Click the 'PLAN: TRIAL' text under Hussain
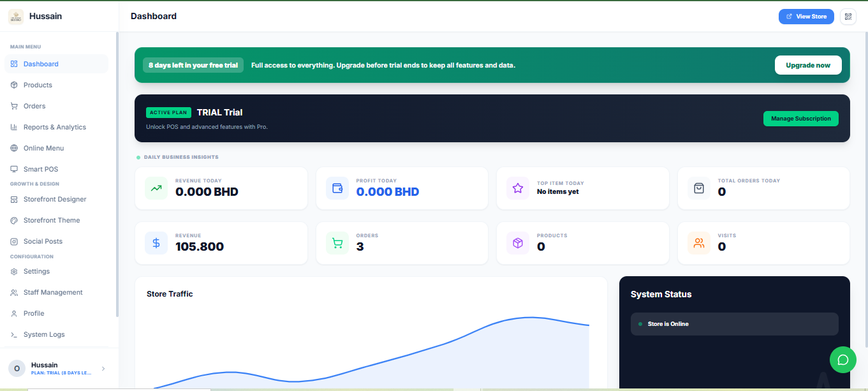Viewport: 868px width, 391px height. (61, 373)
